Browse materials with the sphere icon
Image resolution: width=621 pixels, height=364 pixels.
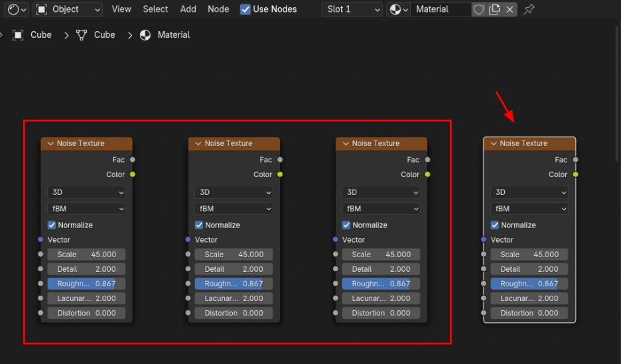399,9
